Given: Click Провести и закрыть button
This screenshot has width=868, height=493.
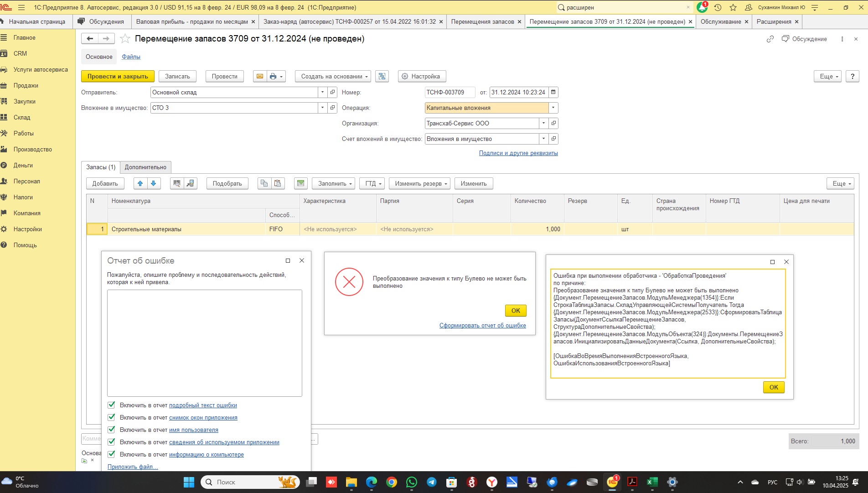Looking at the screenshot, I should point(118,76).
